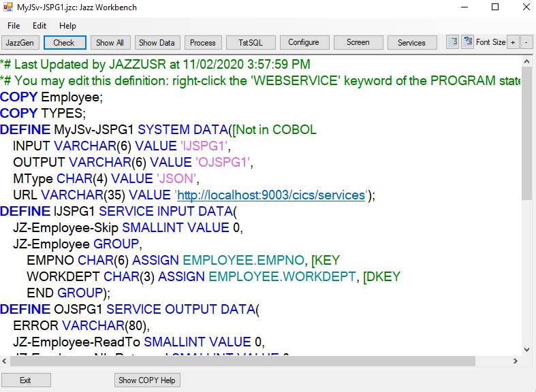Click the 'JZ-Employee GROUP,' line
The width and height of the screenshot is (536, 392).
(78, 244)
